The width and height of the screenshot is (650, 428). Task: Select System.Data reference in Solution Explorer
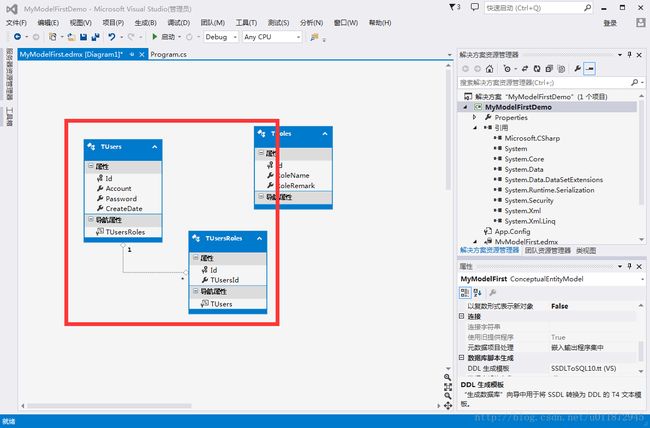[x=524, y=169]
